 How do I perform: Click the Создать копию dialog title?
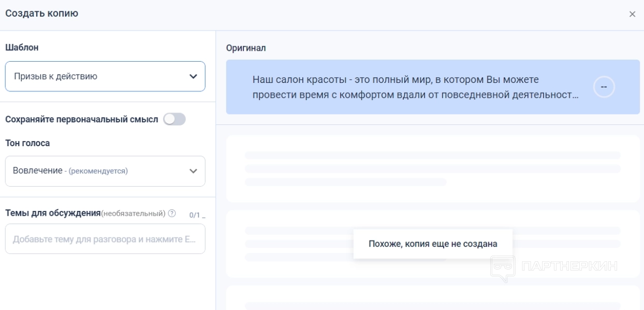coord(42,13)
